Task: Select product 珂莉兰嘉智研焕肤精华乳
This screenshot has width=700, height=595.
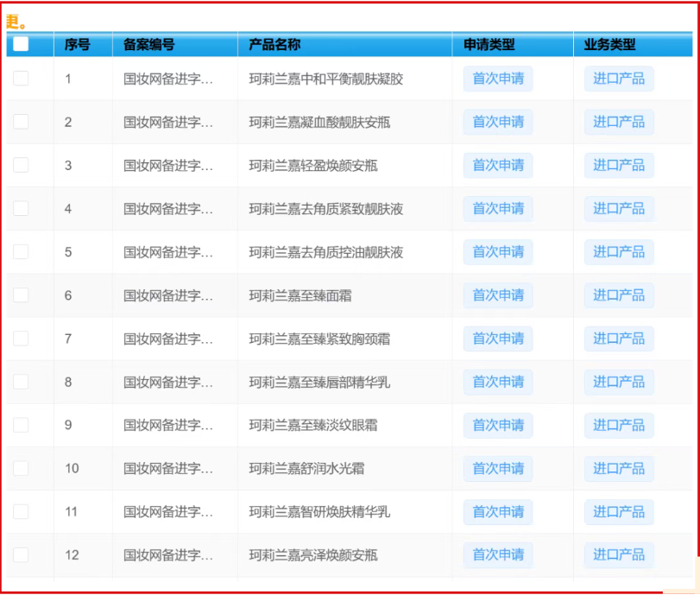Action: tap(319, 512)
